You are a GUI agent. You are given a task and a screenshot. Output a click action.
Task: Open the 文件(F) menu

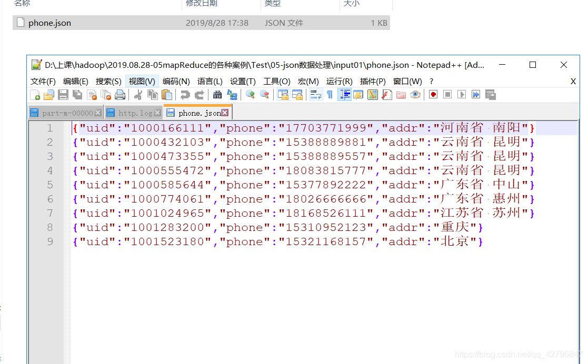43,82
